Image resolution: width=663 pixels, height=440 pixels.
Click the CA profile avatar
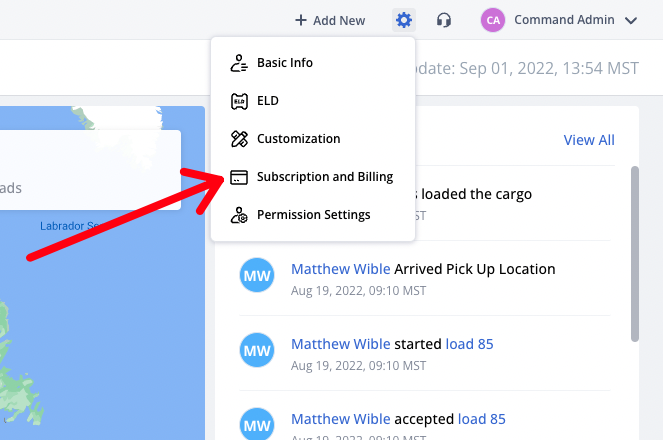(493, 20)
